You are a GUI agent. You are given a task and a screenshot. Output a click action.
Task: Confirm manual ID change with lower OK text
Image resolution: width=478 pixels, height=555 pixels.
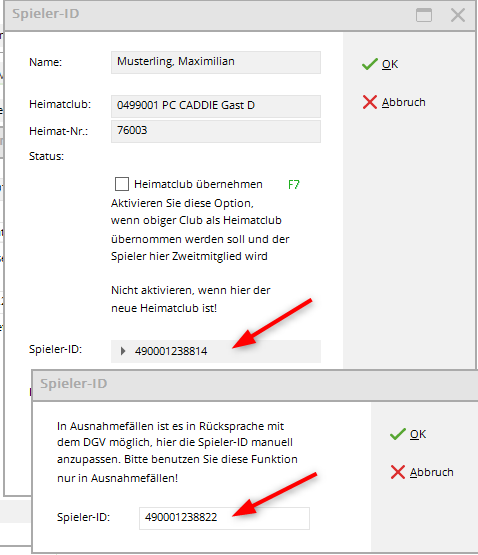pos(418,434)
